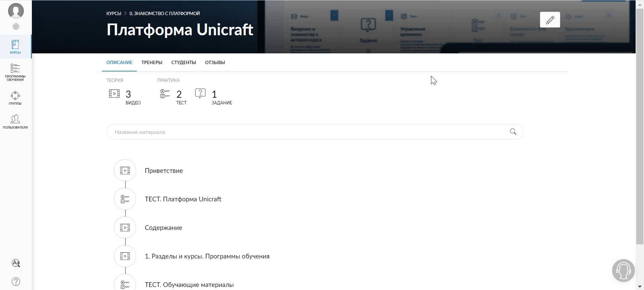Click the pencil edit course button
This screenshot has width=644, height=290.
550,20
